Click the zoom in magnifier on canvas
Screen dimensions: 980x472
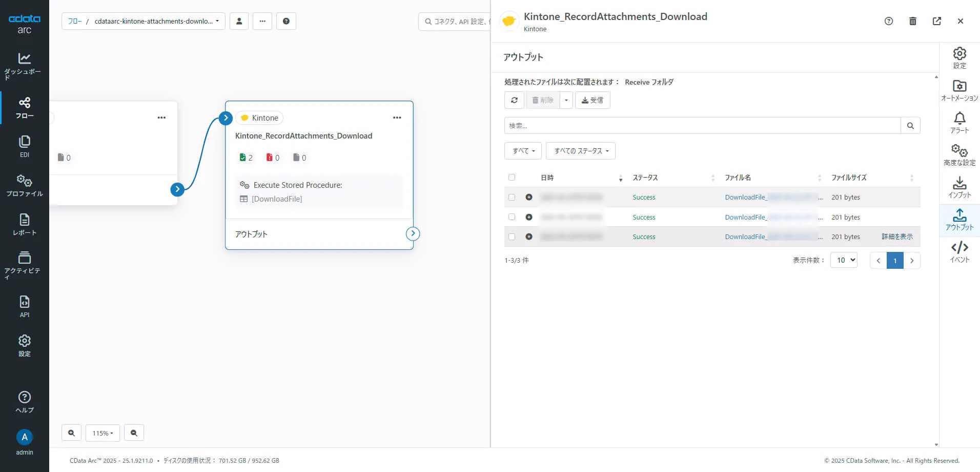71,433
